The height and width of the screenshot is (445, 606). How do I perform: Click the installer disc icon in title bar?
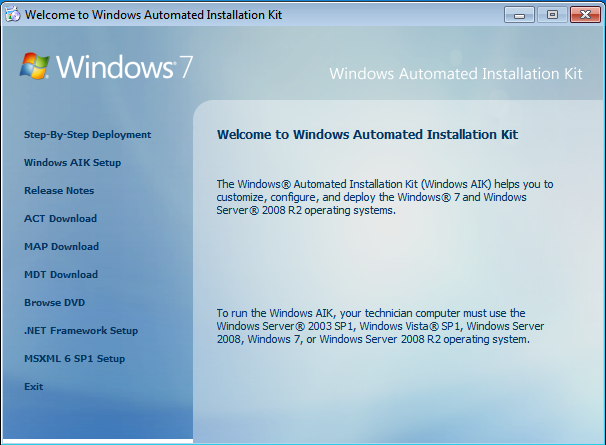tap(12, 15)
